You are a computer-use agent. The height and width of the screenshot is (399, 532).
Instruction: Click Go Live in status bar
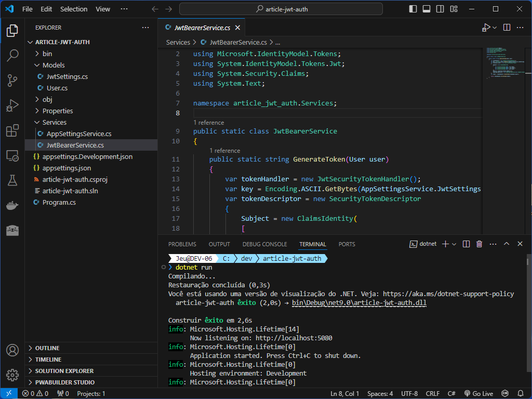pyautogui.click(x=478, y=394)
